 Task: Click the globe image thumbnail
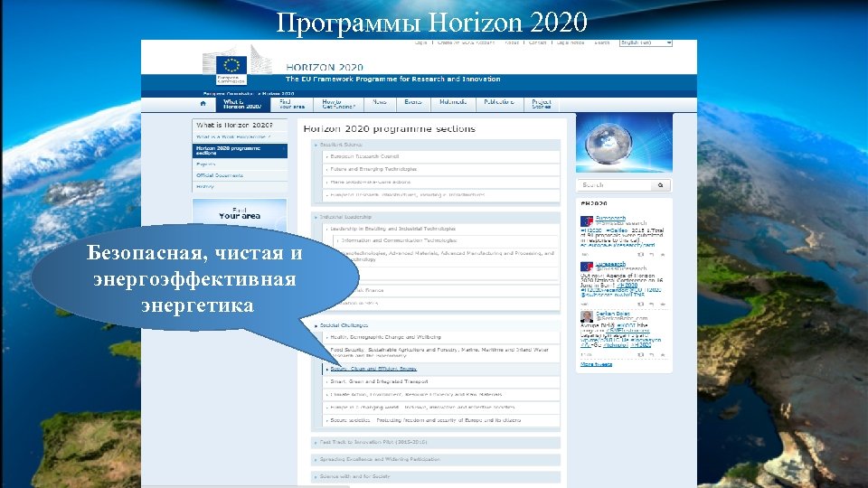(x=624, y=144)
